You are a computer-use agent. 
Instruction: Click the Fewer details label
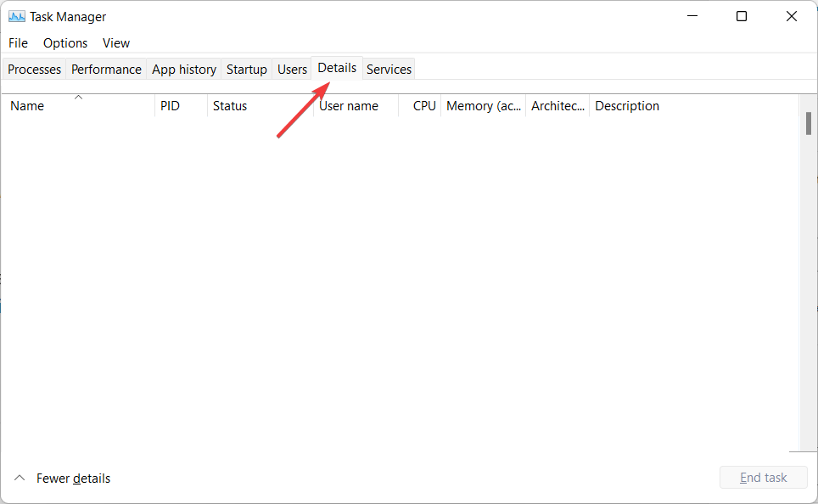tap(74, 479)
